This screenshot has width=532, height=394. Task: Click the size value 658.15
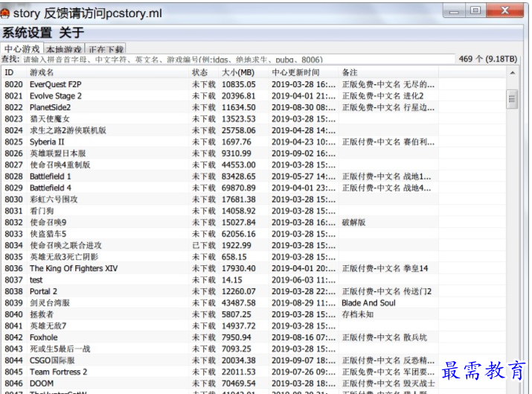coord(234,257)
